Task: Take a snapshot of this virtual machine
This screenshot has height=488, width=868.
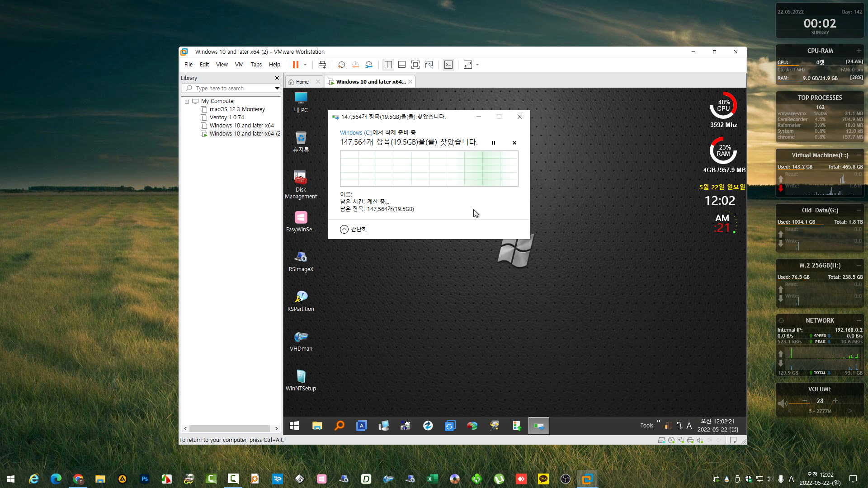Action: pyautogui.click(x=342, y=65)
